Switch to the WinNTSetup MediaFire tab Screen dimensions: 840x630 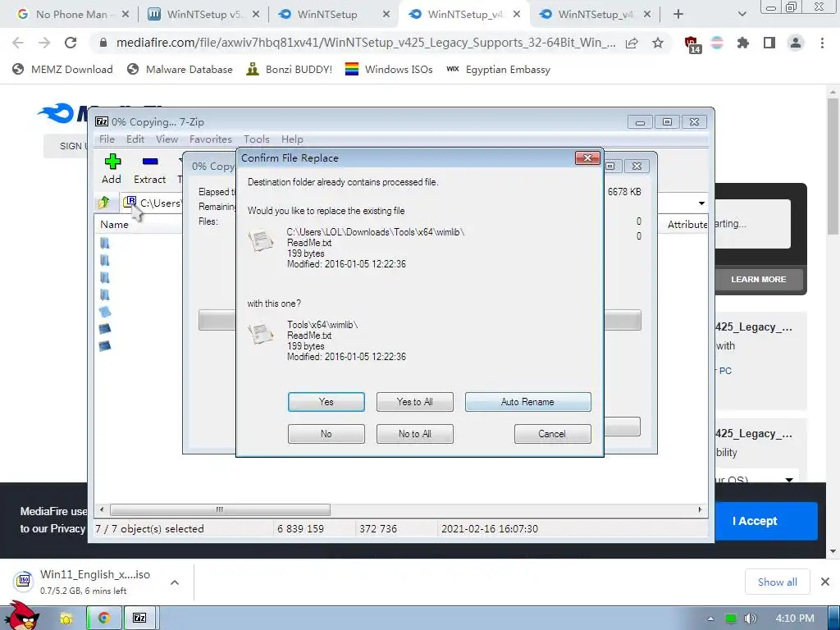(x=327, y=15)
